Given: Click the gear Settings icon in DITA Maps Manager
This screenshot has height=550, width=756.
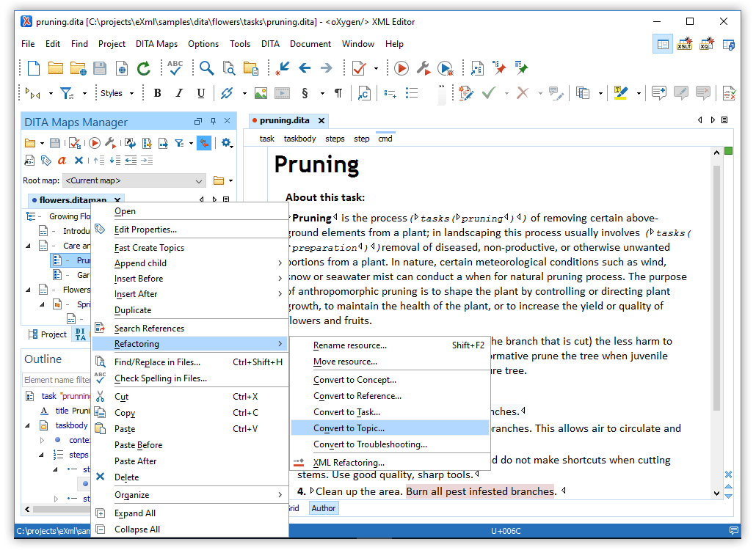Looking at the screenshot, I should click(x=227, y=143).
